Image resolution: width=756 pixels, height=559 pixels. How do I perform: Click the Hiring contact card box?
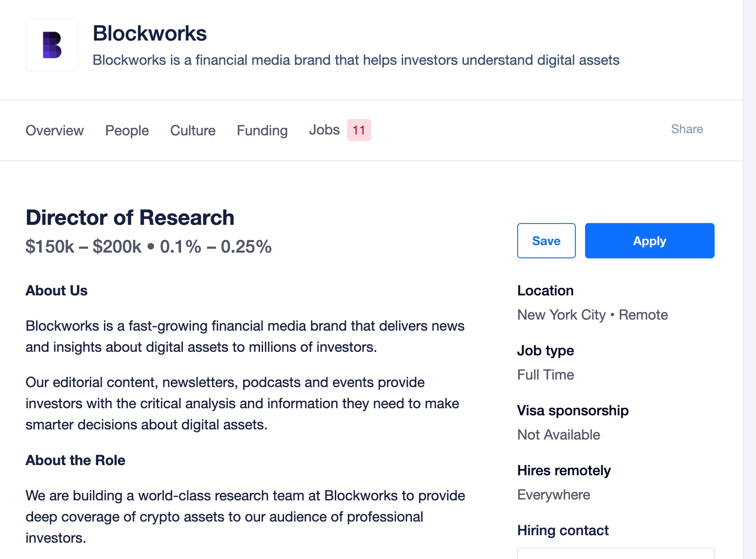click(615, 553)
